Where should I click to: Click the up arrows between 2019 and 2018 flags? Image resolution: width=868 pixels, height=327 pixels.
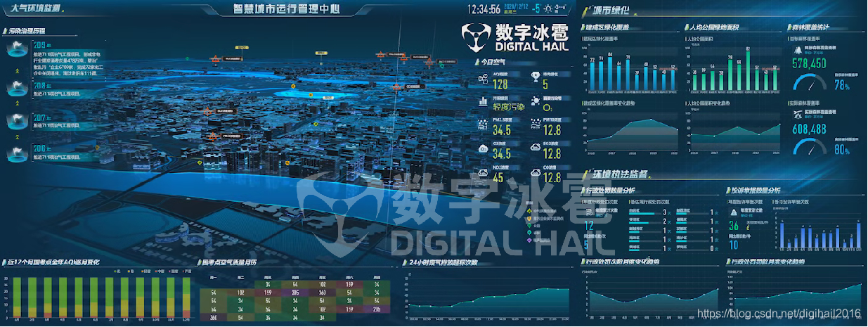pyautogui.click(x=16, y=70)
